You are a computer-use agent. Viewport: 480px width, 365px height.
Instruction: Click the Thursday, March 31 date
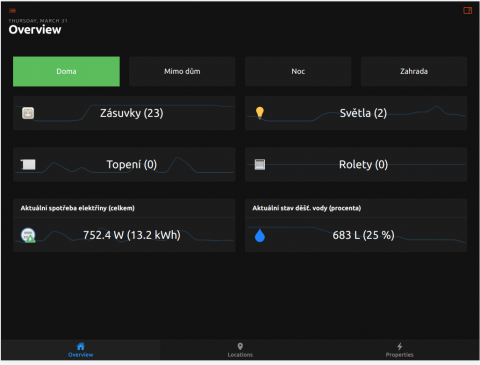coord(38,21)
